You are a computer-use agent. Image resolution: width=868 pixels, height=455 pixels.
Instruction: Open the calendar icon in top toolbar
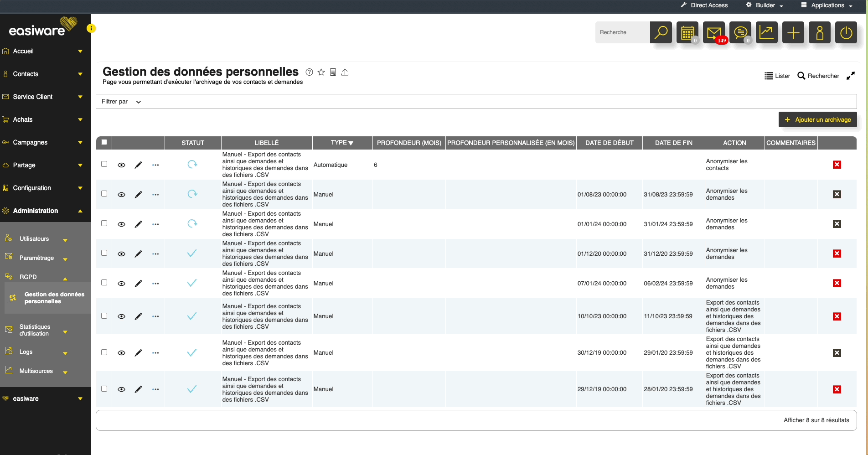(x=687, y=32)
